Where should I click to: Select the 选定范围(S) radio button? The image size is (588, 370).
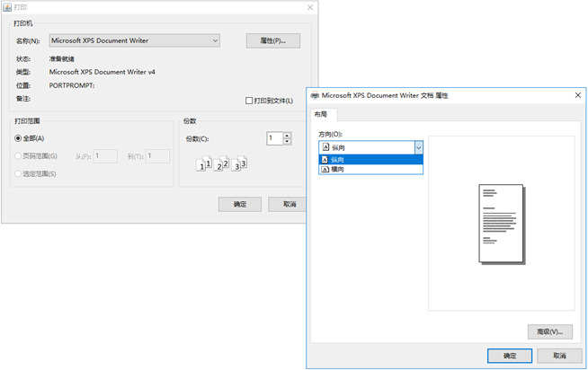tap(18, 173)
